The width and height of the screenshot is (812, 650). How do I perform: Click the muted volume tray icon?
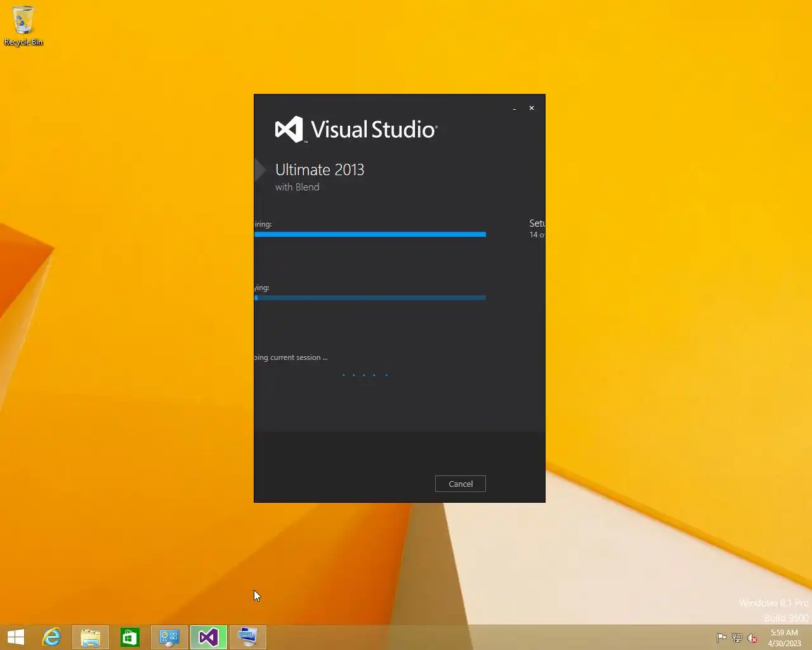pos(752,638)
